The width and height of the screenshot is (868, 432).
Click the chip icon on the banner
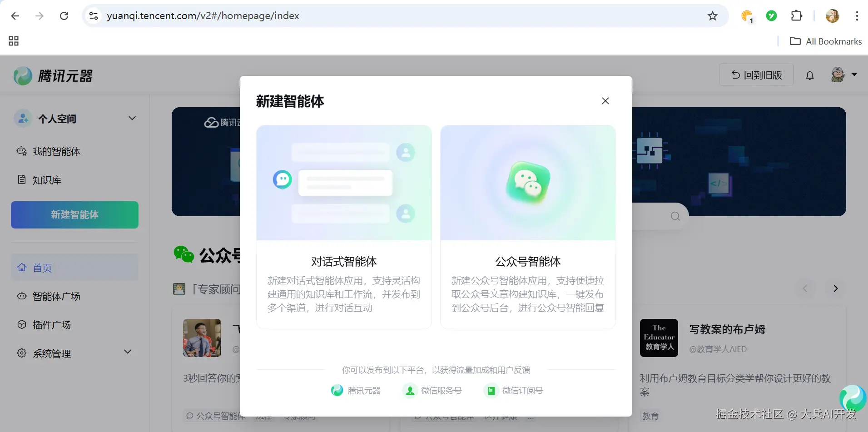pyautogui.click(x=650, y=150)
